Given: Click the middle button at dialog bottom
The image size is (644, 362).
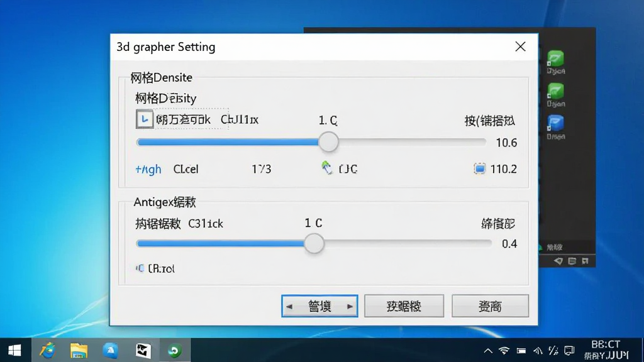Looking at the screenshot, I should coord(404,306).
